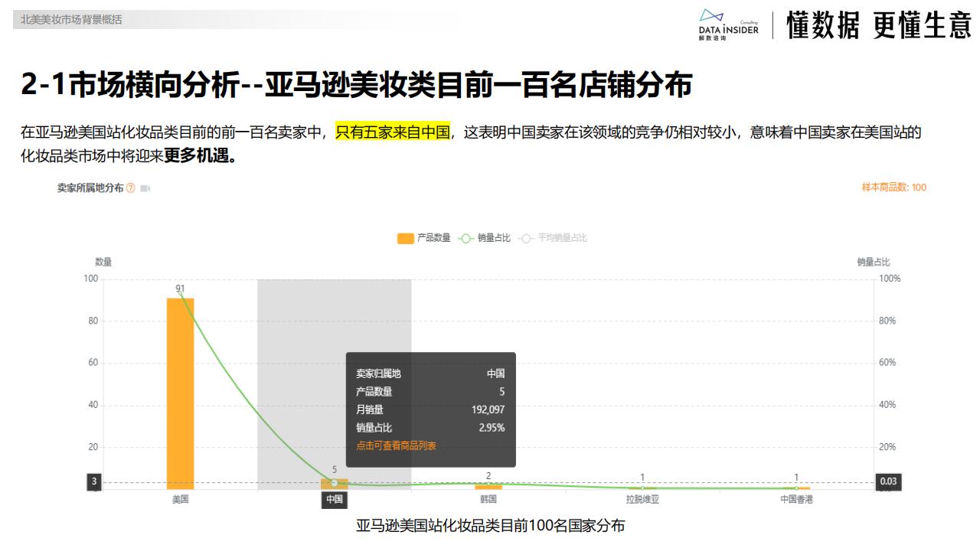The height and width of the screenshot is (551, 980).
Task: Click the line point above 中国 bar
Action: click(x=334, y=483)
